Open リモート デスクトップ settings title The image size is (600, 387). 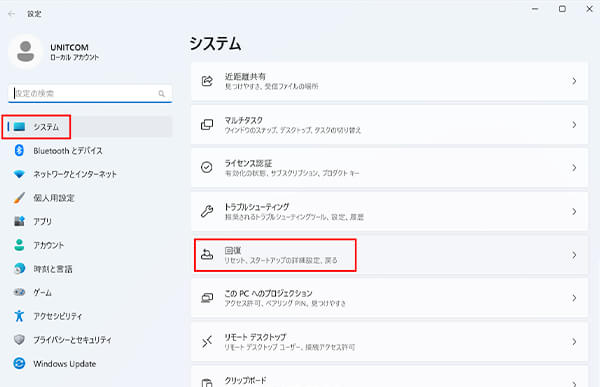pos(255,337)
